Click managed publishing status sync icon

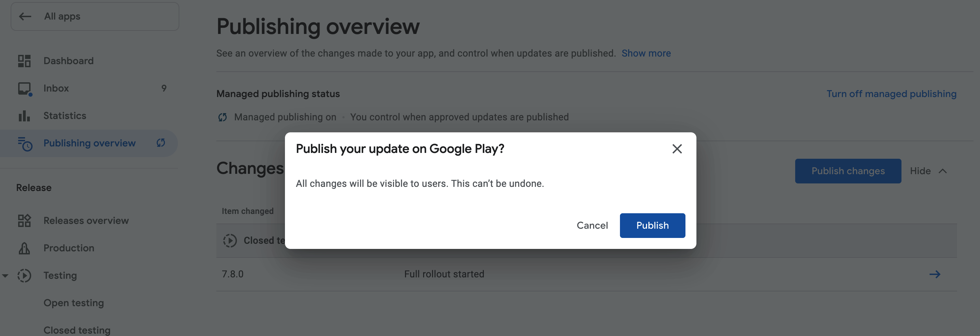(223, 117)
